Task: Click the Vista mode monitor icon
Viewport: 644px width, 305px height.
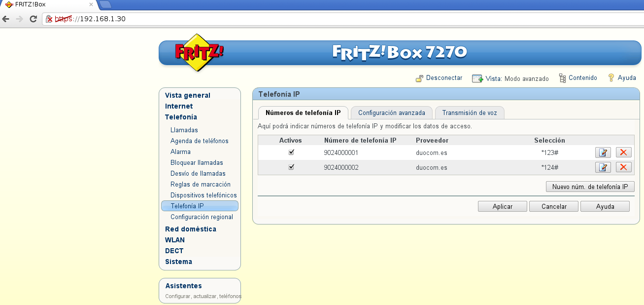Action: (x=477, y=78)
